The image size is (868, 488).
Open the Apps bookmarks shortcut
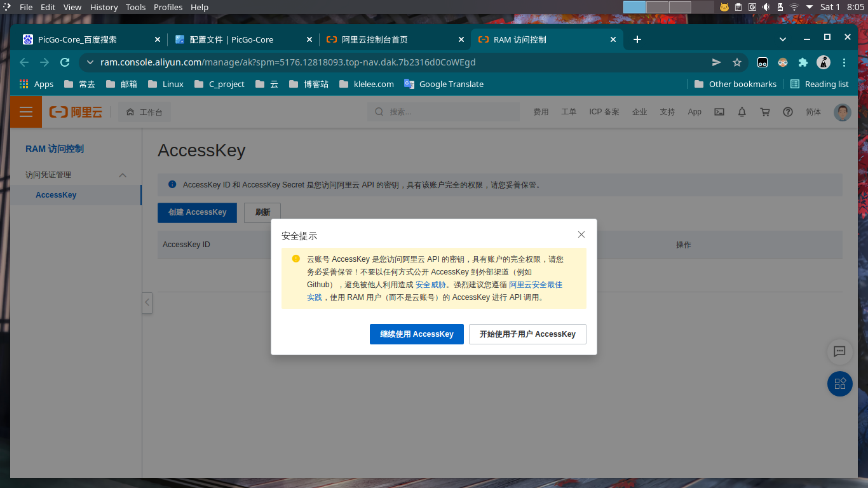37,84
